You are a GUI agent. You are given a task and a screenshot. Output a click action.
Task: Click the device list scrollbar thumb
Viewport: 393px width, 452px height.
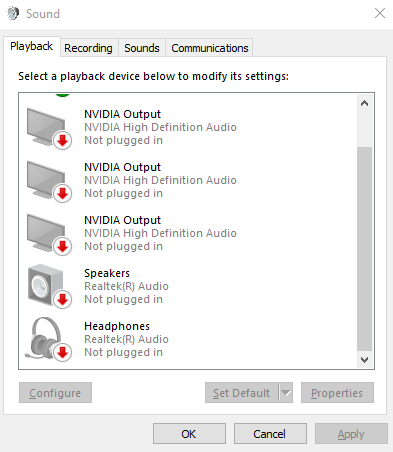click(364, 249)
